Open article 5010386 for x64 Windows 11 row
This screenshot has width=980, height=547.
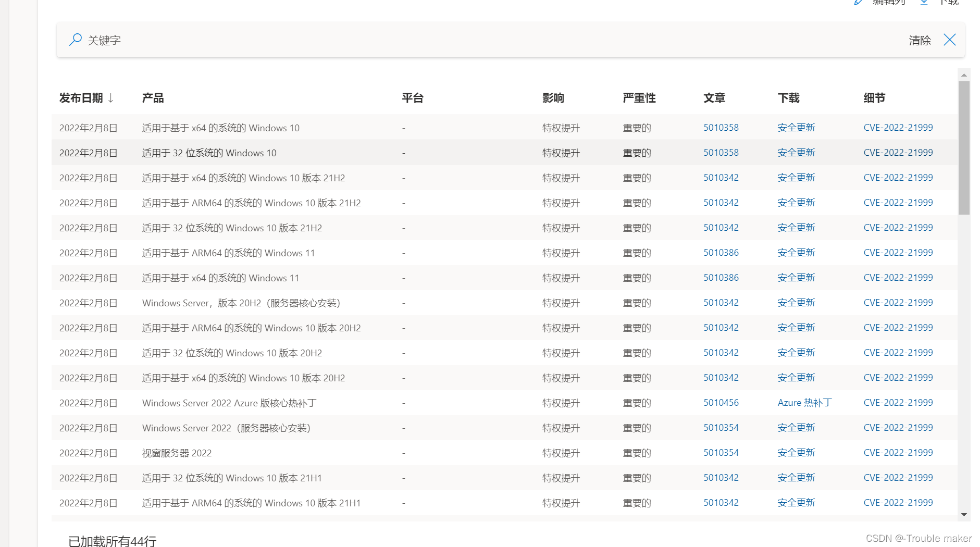pyautogui.click(x=721, y=278)
